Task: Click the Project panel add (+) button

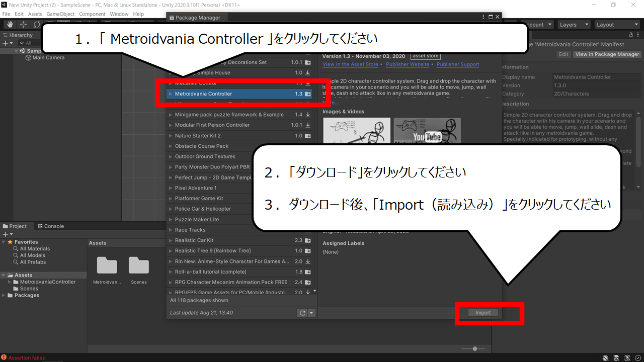Action: click(x=7, y=234)
